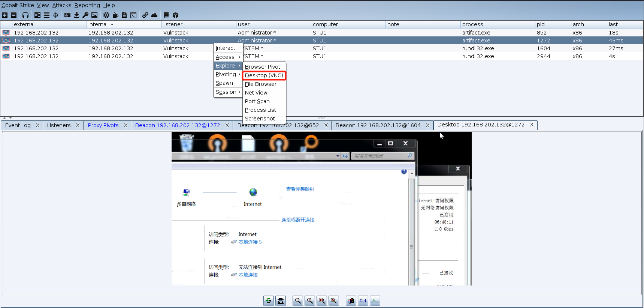Image resolution: width=644 pixels, height=308 pixels.
Task: Select the rundll32.exe session with pid 2944
Action: 322,56
